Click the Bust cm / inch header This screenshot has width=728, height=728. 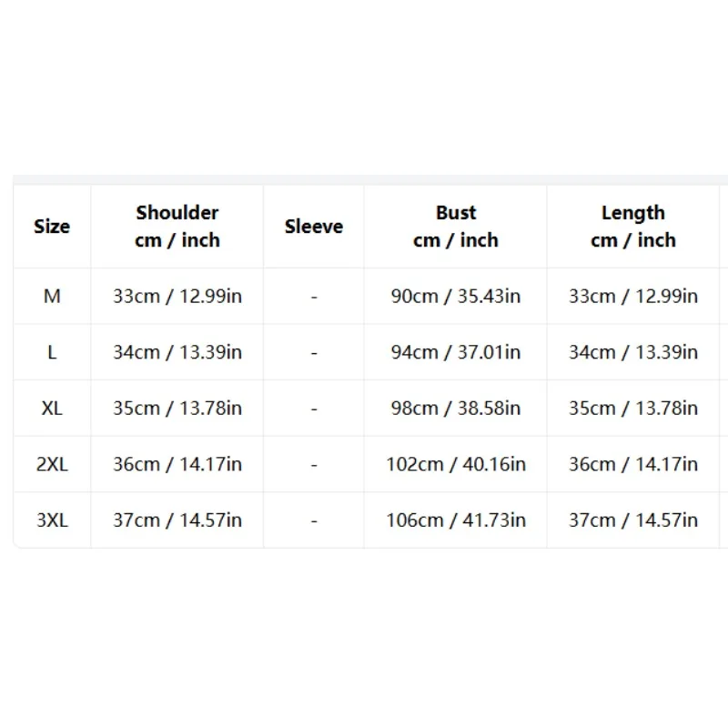pyautogui.click(x=456, y=227)
